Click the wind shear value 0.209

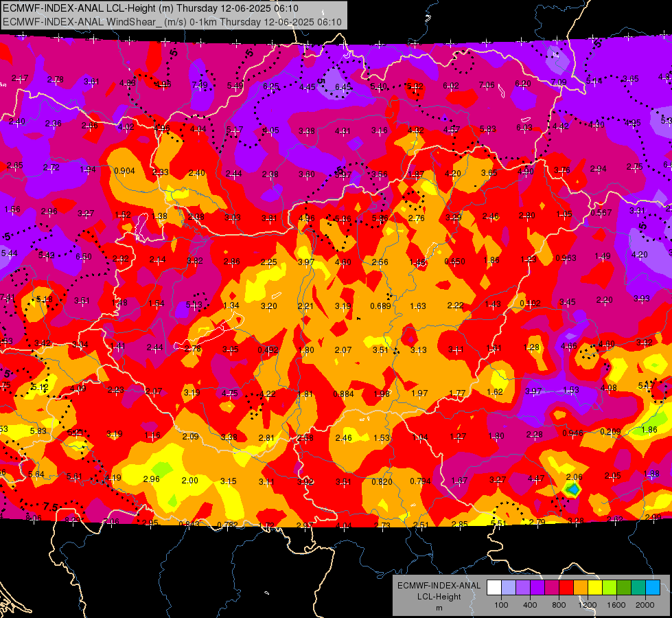(x=610, y=431)
